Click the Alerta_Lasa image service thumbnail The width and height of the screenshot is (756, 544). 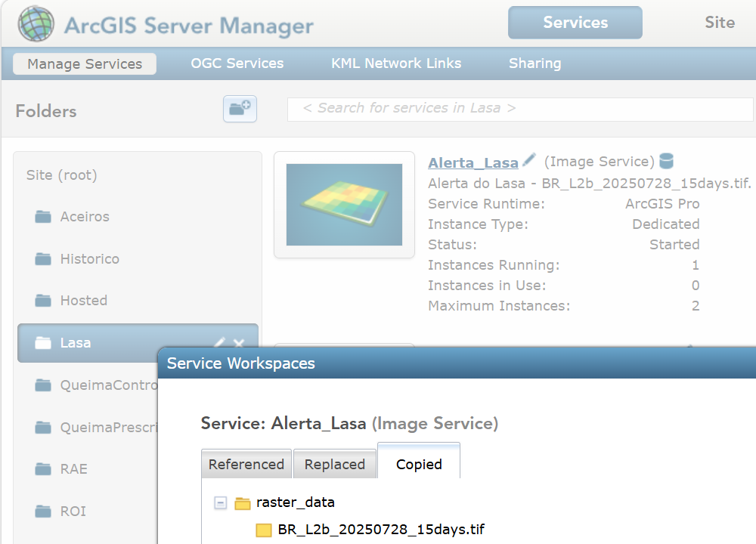click(344, 205)
